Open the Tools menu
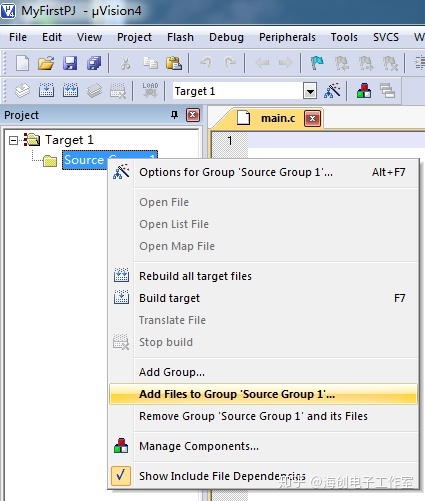 (x=344, y=37)
